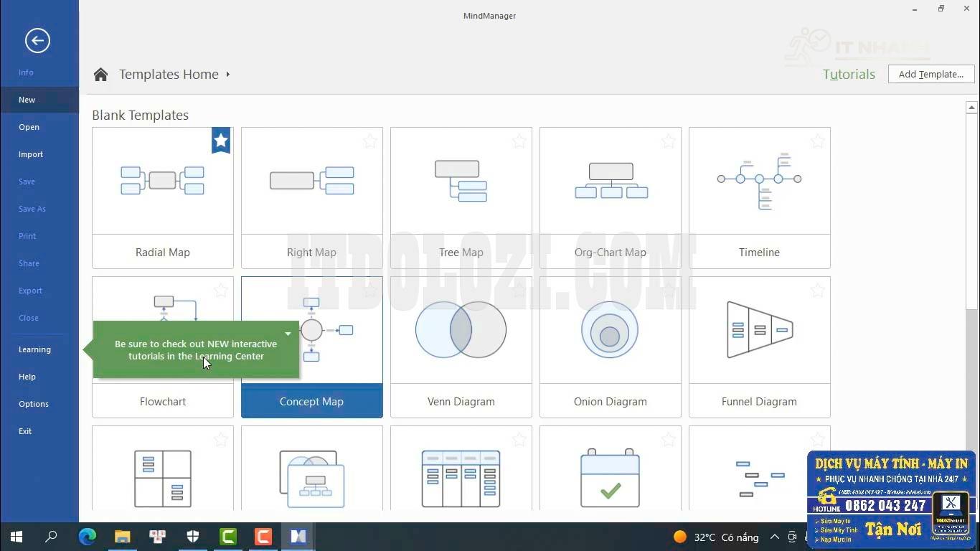Choose the Onion Diagram template icon

point(610,330)
